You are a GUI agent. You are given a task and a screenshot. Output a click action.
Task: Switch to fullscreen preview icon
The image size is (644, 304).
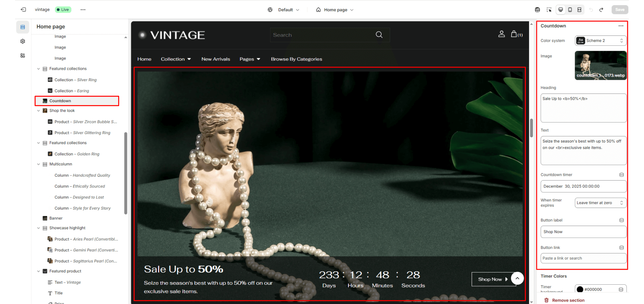pos(579,10)
